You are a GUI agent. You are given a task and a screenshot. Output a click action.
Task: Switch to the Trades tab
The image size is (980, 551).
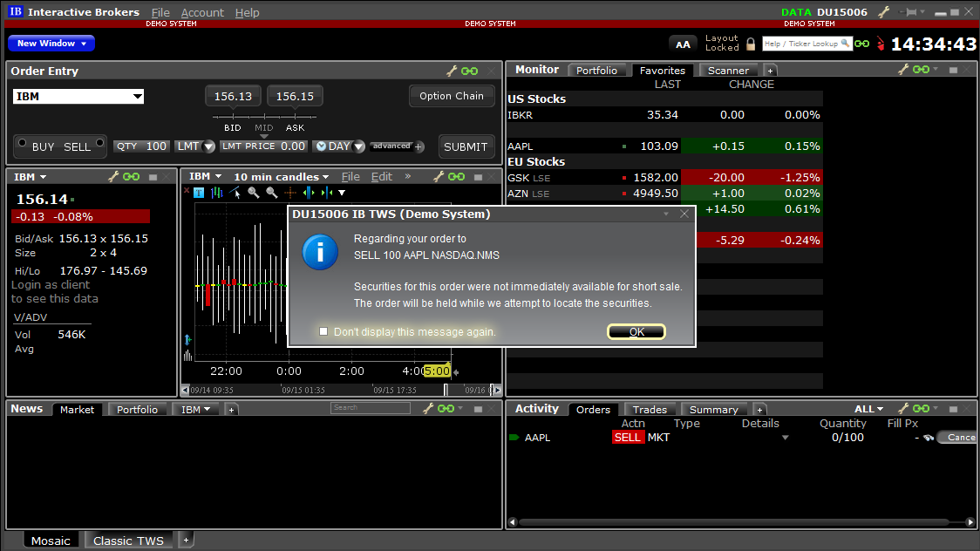click(650, 409)
